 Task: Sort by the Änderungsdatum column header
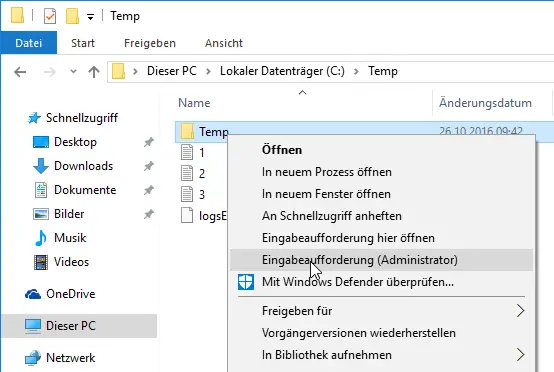[485, 103]
